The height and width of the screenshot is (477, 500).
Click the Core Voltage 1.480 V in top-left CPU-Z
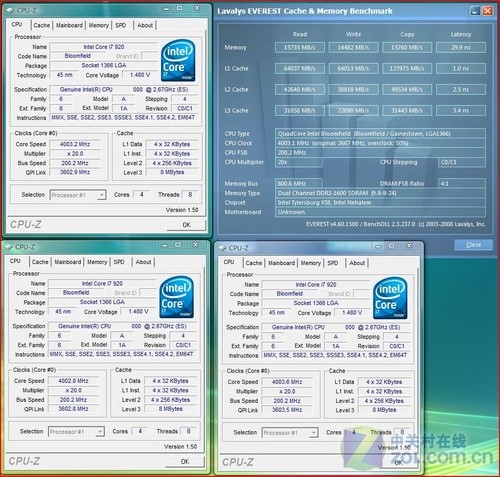coord(139,75)
